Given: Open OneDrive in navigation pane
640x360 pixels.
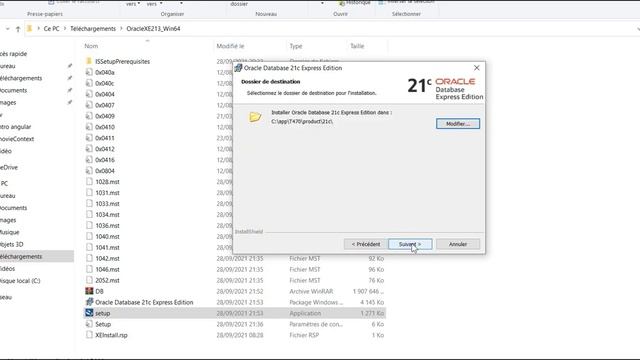Looking at the screenshot, I should click(9, 167).
